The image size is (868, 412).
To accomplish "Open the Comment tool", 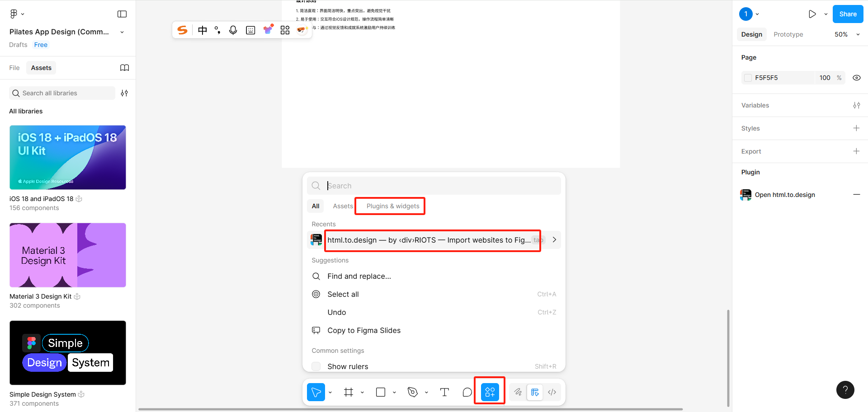I will point(467,392).
